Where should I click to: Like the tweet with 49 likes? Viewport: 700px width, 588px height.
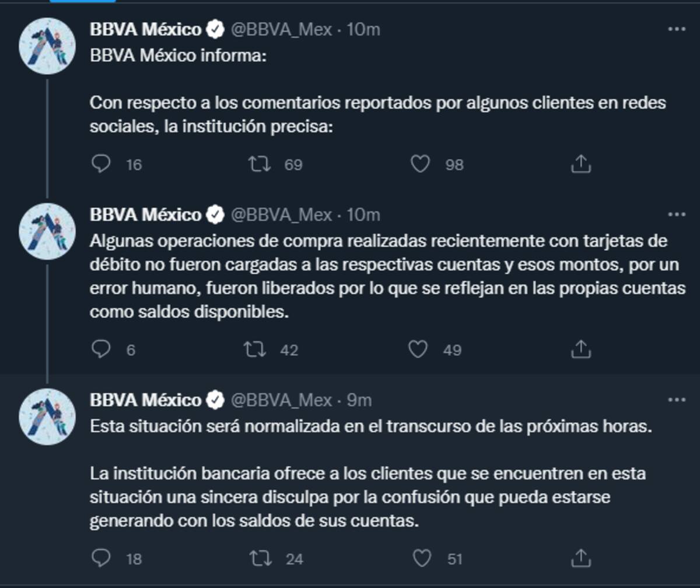[418, 349]
